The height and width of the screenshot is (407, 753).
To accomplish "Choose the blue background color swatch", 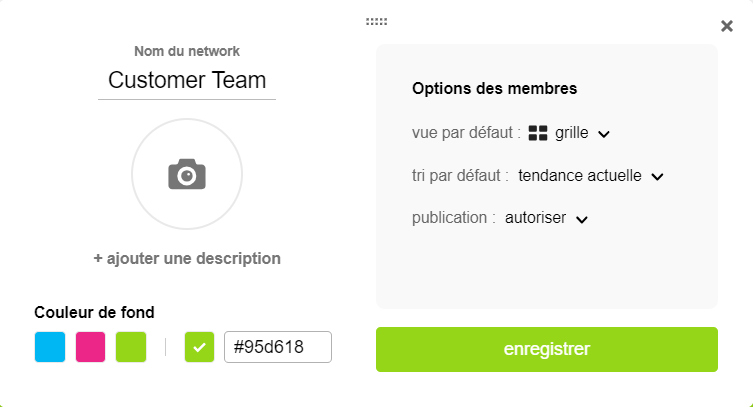I will 50,347.
